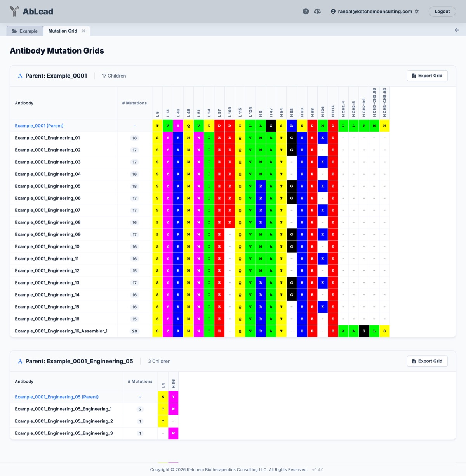Click the back arrow at right of tab bar
This screenshot has width=466, height=476.
point(457,30)
